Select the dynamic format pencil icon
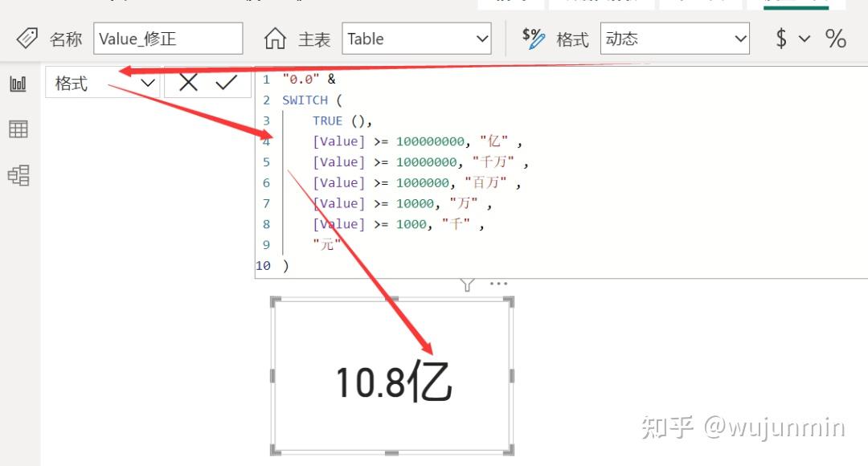Screen dimensions: 868x466 click(x=533, y=37)
